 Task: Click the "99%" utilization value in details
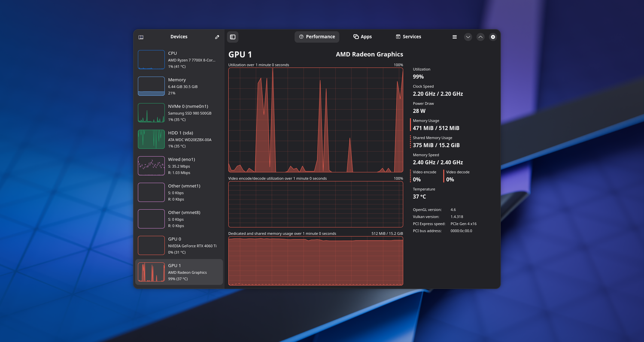point(418,77)
